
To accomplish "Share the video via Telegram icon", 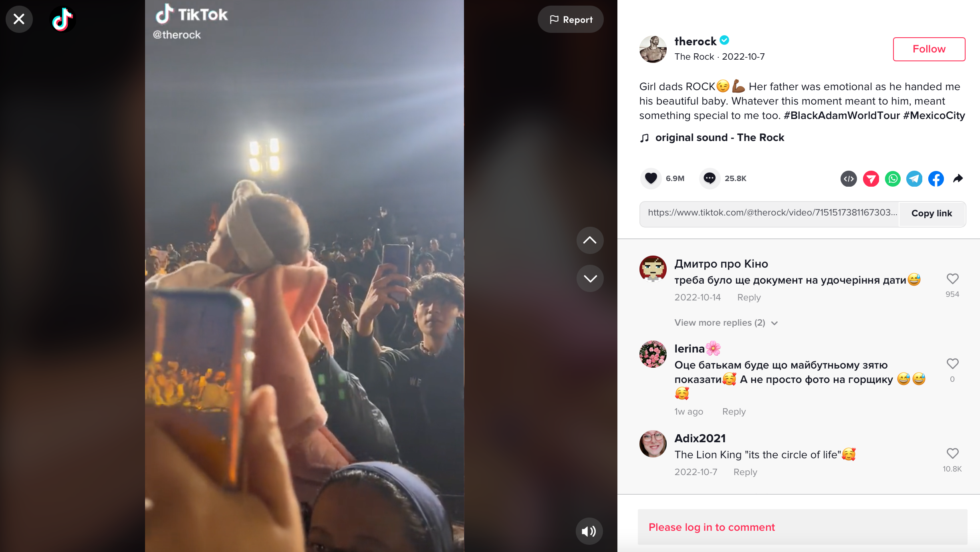I will coord(914,179).
